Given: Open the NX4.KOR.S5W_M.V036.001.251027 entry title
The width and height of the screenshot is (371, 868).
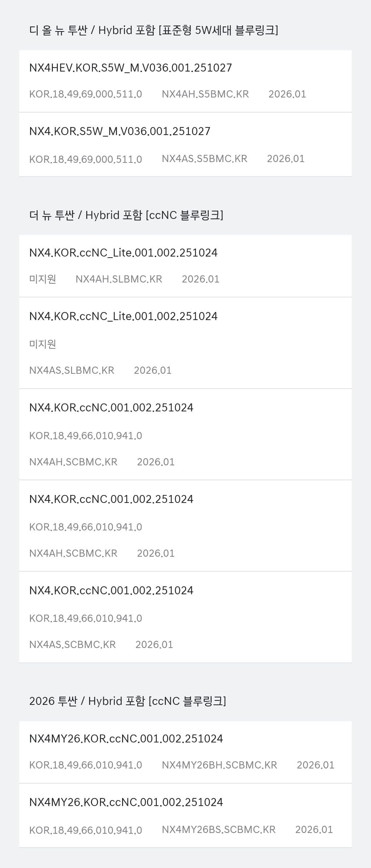Looking at the screenshot, I should [120, 131].
